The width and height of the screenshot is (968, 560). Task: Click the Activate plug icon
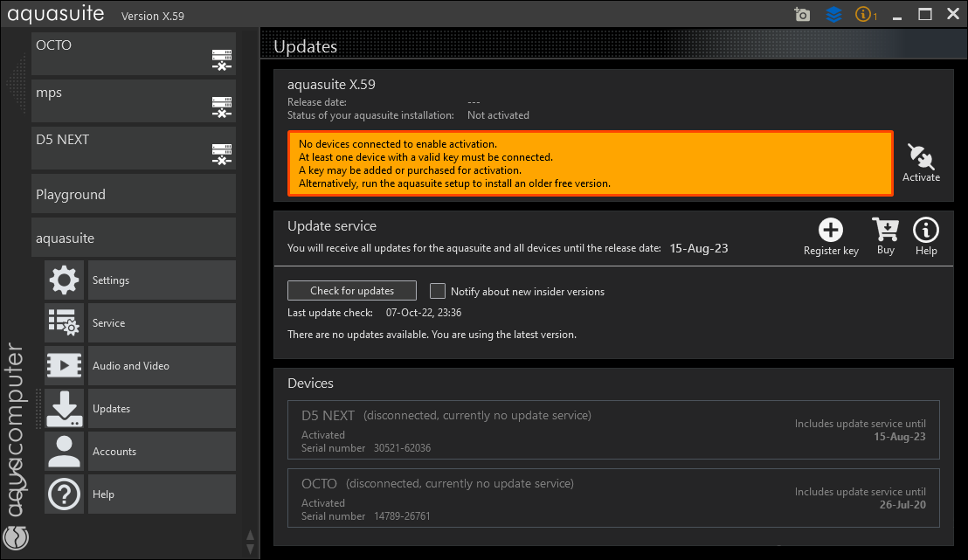[921, 157]
